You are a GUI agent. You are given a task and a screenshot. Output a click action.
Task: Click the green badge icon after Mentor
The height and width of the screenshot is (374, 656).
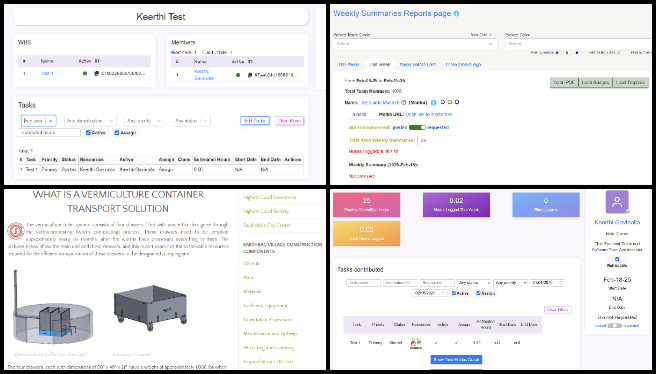450,102
